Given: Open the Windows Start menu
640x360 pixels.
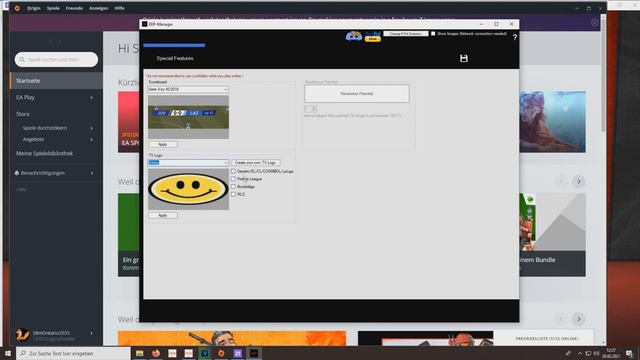Looking at the screenshot, I should coord(8,353).
